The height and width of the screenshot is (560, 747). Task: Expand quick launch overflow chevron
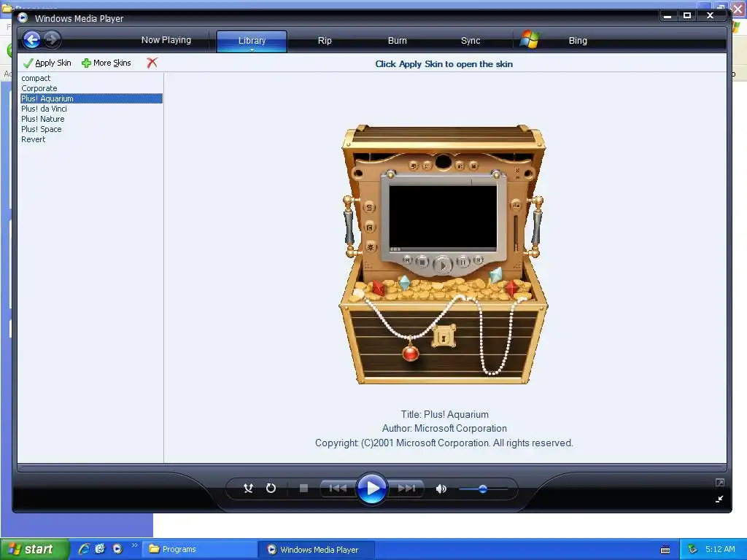tap(134, 545)
